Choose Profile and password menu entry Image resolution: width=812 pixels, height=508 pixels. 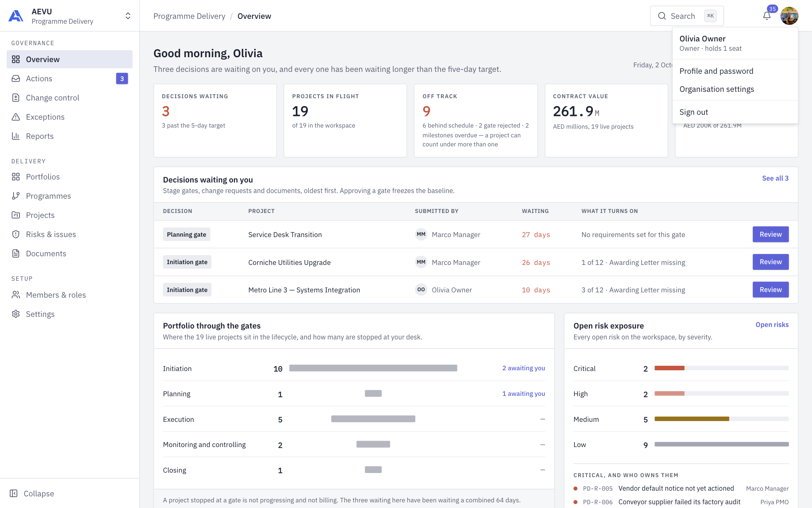735,71
